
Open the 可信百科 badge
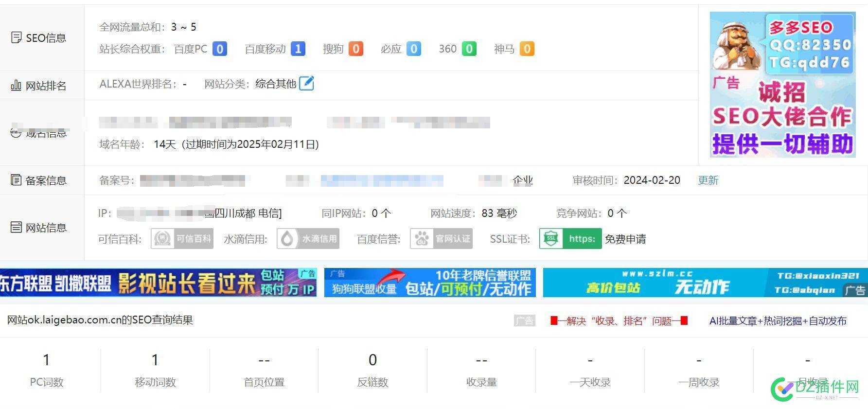point(182,239)
